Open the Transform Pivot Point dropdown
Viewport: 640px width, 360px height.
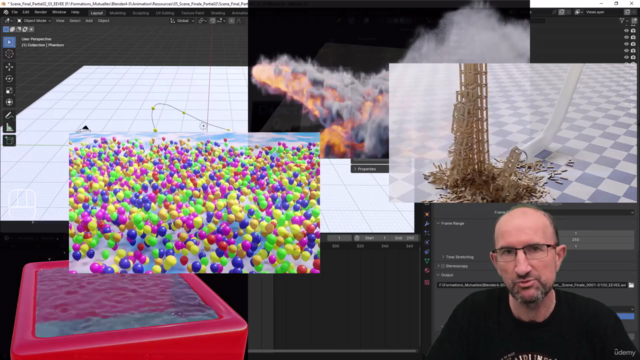pos(202,20)
